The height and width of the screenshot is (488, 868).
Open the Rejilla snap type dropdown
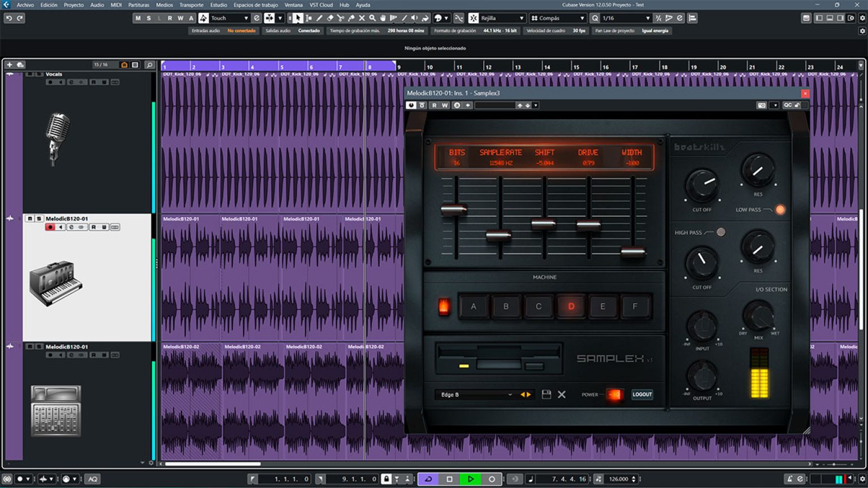click(x=502, y=18)
